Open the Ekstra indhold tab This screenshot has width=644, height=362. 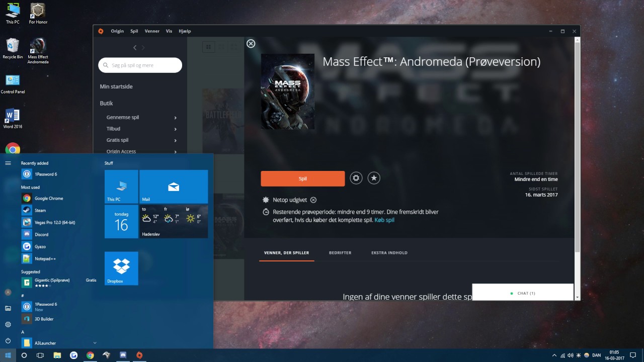click(x=389, y=253)
